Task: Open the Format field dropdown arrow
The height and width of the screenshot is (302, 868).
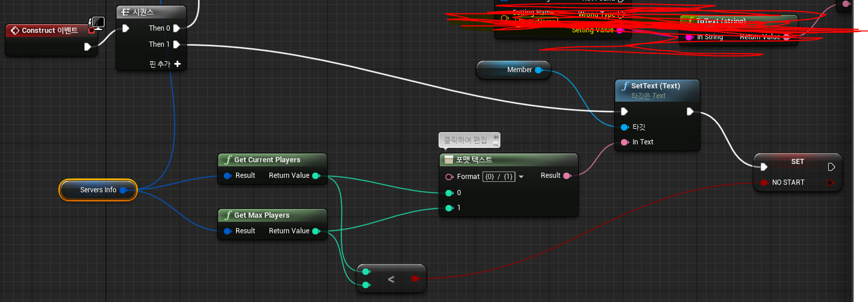Action: (521, 177)
